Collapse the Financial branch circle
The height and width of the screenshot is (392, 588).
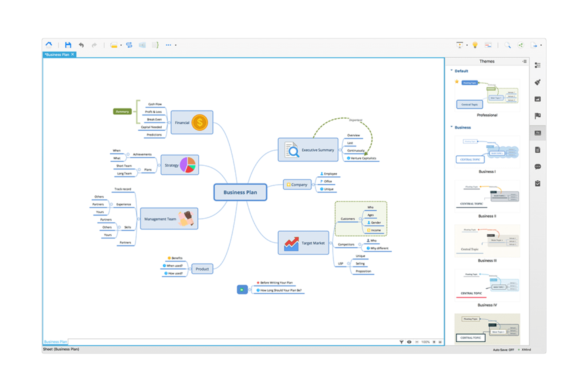pyautogui.click(x=169, y=123)
